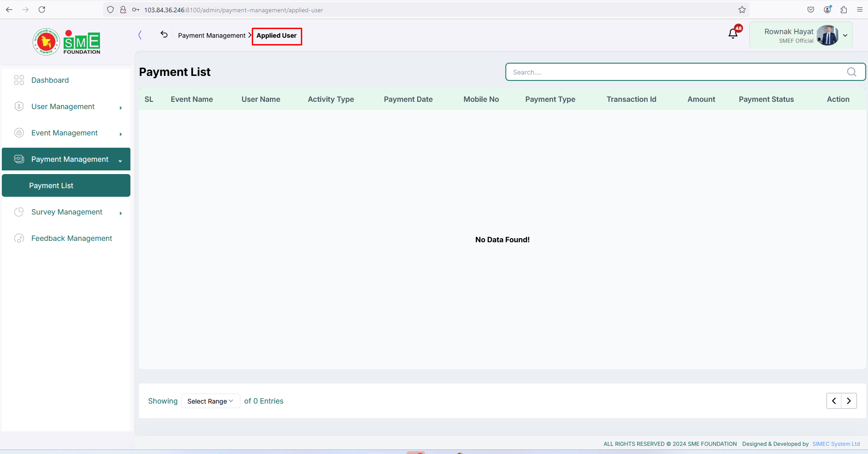
Task: Click the User Name column header
Action: [x=261, y=99]
